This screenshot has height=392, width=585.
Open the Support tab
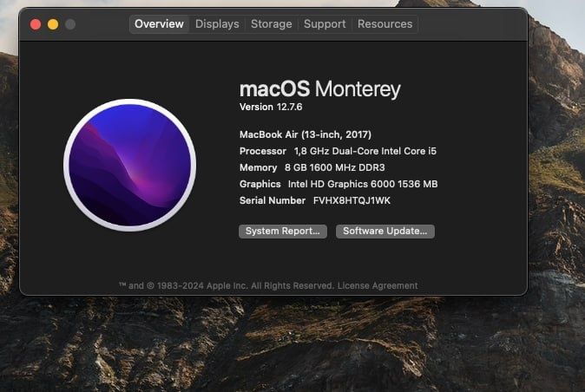point(325,24)
